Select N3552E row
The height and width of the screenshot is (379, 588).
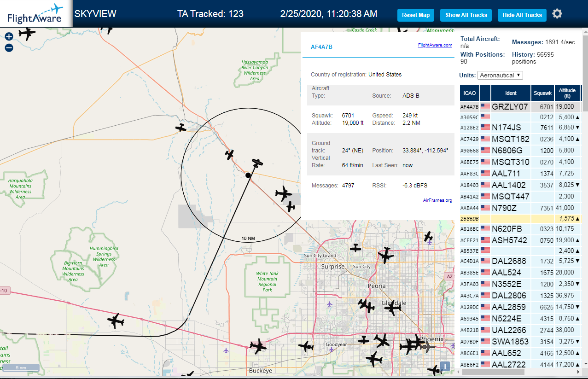(520, 284)
